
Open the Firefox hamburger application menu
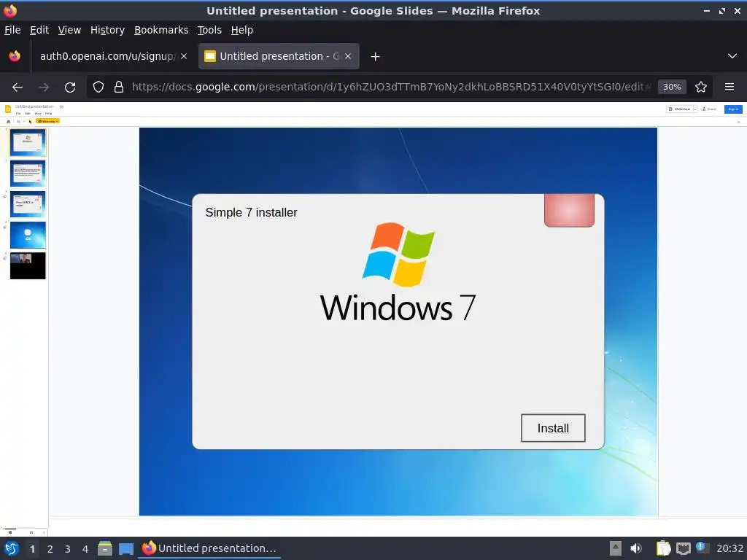pos(729,87)
